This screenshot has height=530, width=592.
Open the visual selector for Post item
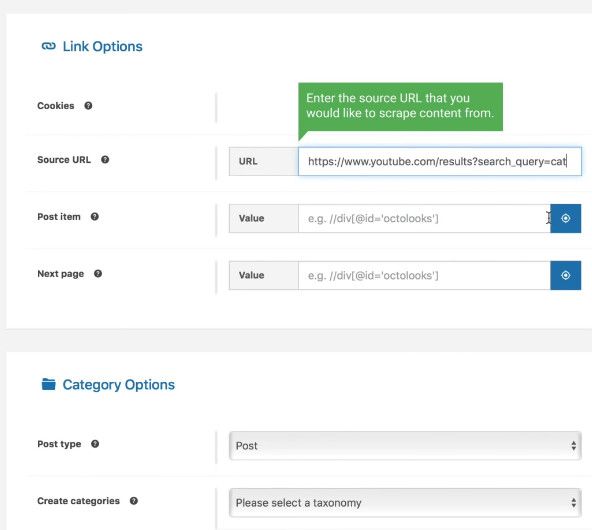pos(566,219)
